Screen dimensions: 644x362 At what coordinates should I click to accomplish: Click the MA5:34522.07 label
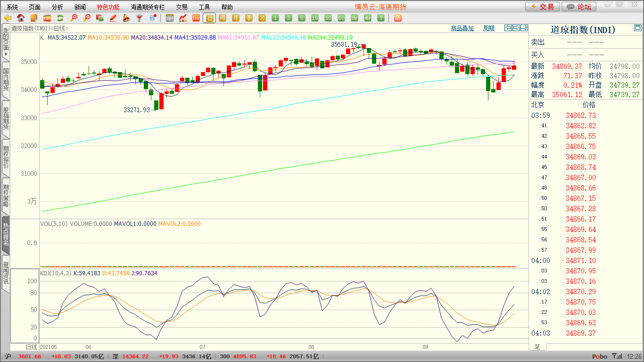[66, 37]
